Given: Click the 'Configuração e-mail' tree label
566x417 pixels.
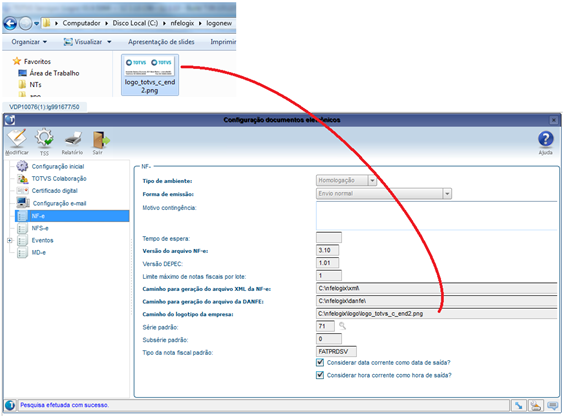Looking at the screenshot, I should pos(60,203).
